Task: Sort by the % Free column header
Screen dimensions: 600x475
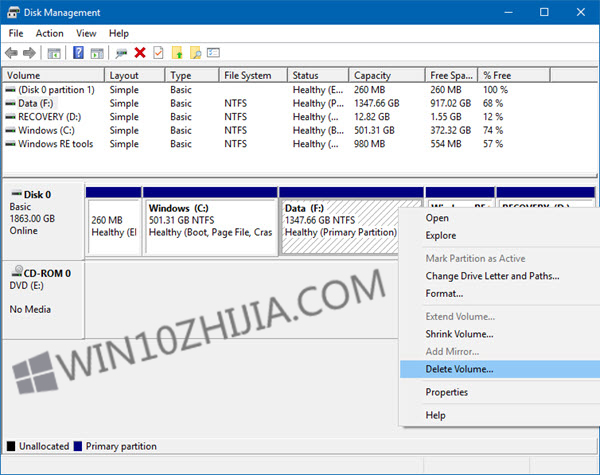Action: coord(514,75)
